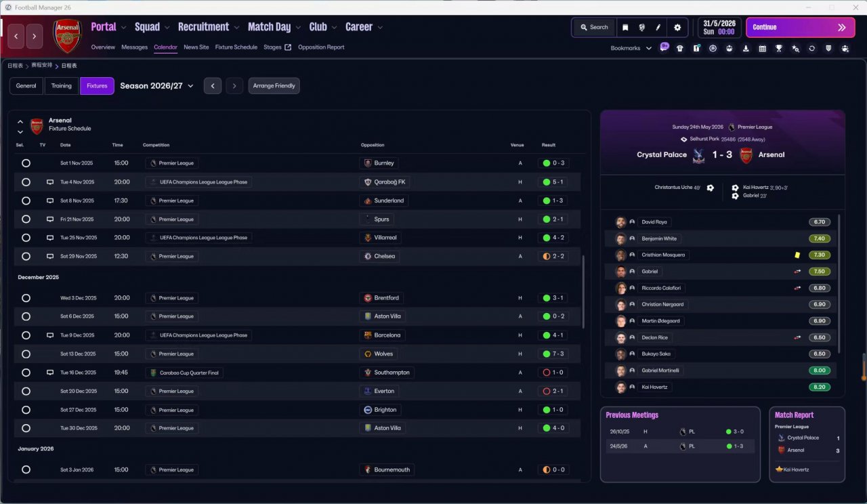Select the radio button for the Brentford fixture

point(26,298)
